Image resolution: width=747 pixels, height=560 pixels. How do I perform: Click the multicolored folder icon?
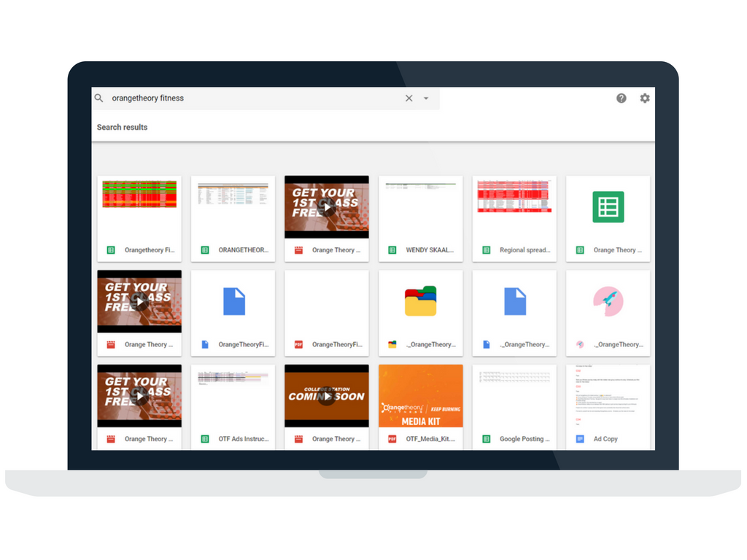coord(420,301)
